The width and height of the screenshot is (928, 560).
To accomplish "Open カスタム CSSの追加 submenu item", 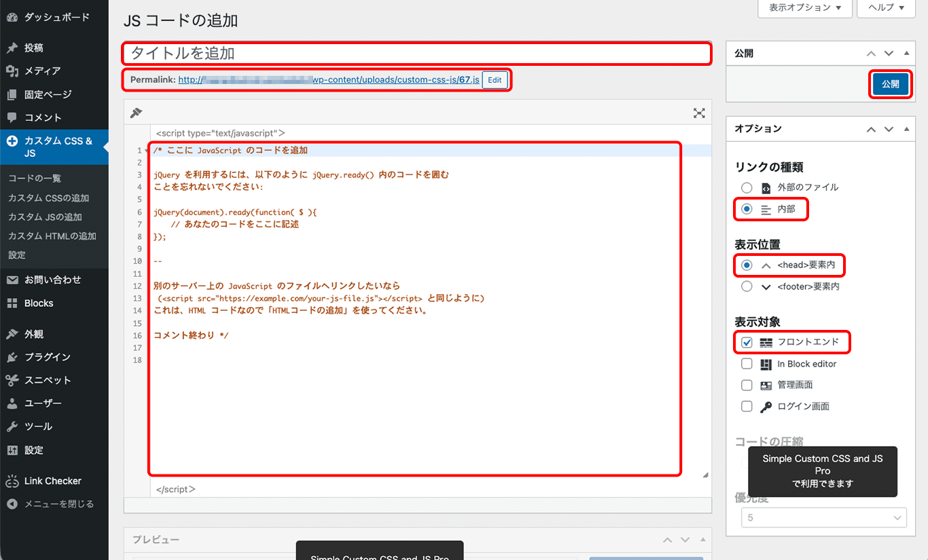I will coord(48,198).
